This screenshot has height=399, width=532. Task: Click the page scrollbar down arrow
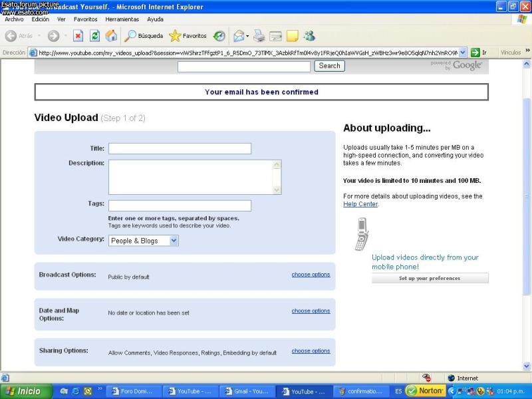[x=527, y=366]
